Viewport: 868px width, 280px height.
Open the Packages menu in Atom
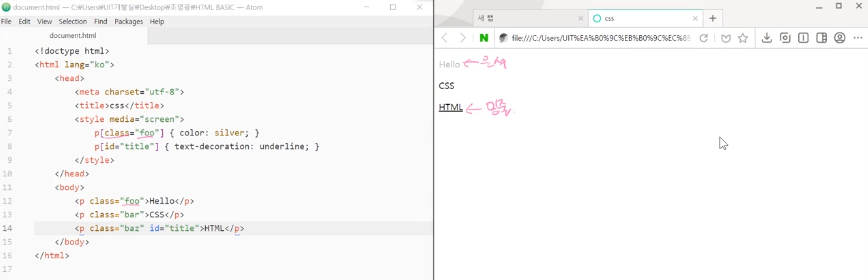tap(128, 22)
